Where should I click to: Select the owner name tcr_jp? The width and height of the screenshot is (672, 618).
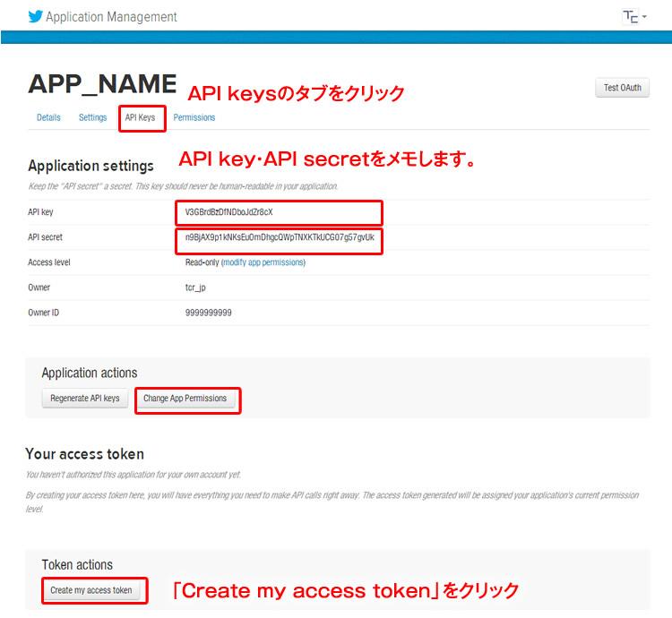coord(195,288)
